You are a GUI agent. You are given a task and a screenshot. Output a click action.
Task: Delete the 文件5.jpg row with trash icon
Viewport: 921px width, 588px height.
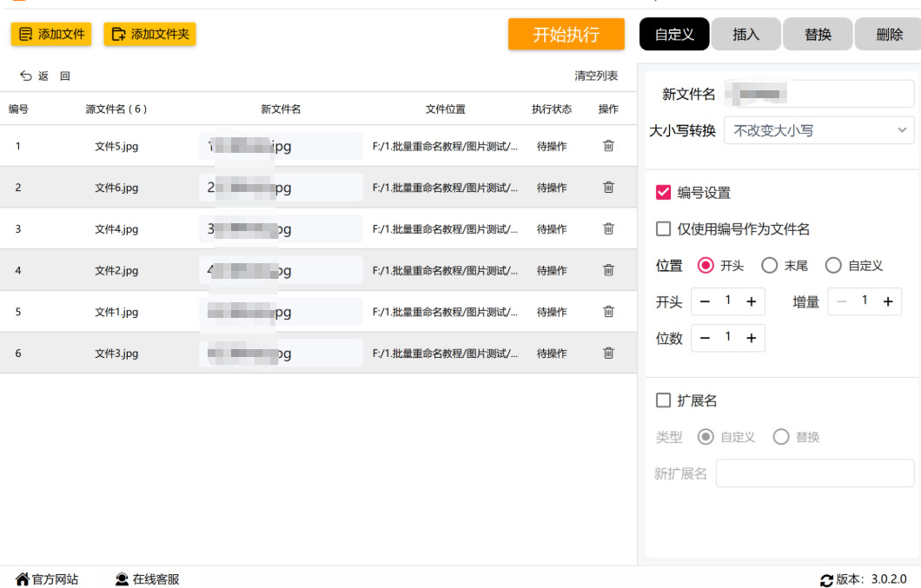[608, 146]
